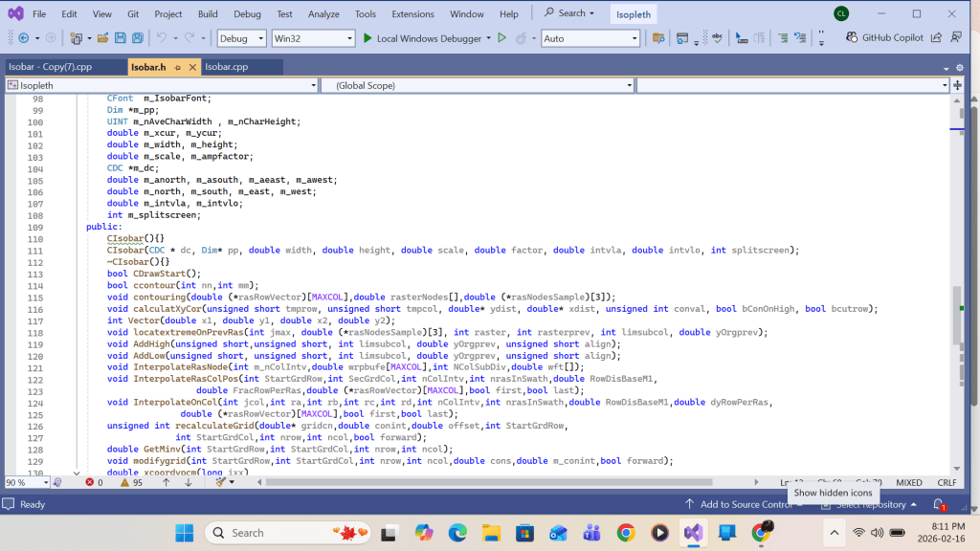The image size is (980, 551).
Task: Open the Find in Files icon
Action: coord(657,38)
